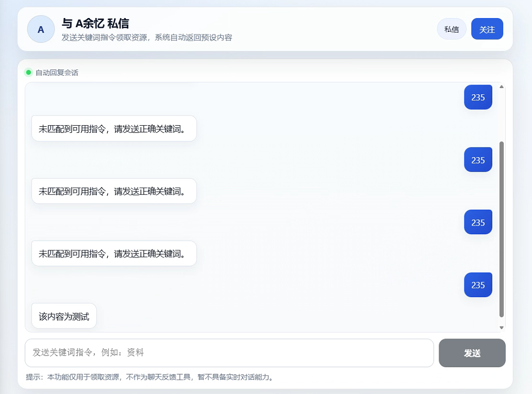Click the "与 A余忆 私信" header title

pyautogui.click(x=95, y=23)
